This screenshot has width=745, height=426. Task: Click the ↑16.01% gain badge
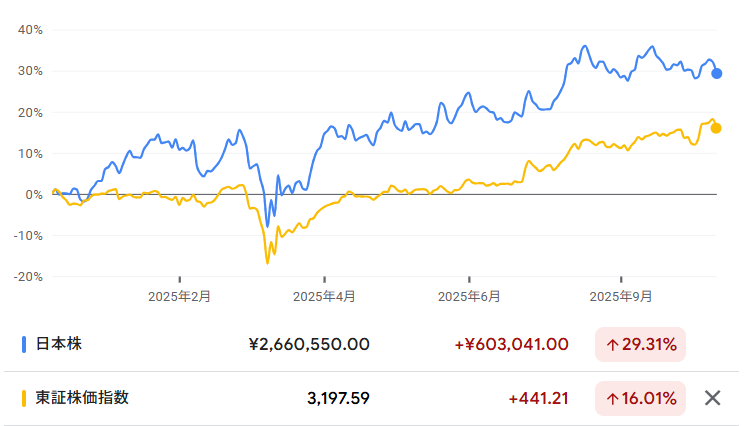pos(640,398)
